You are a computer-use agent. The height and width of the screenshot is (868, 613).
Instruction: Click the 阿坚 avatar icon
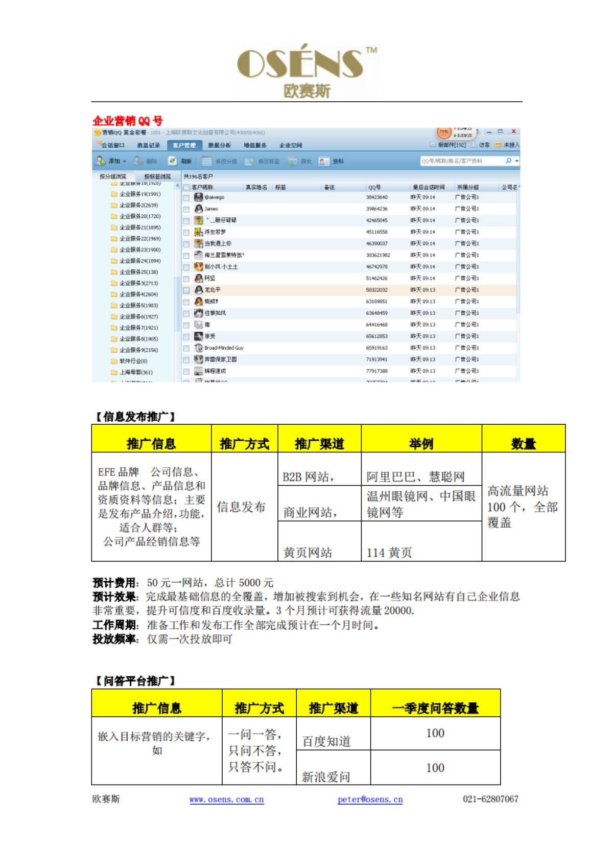tap(199, 278)
